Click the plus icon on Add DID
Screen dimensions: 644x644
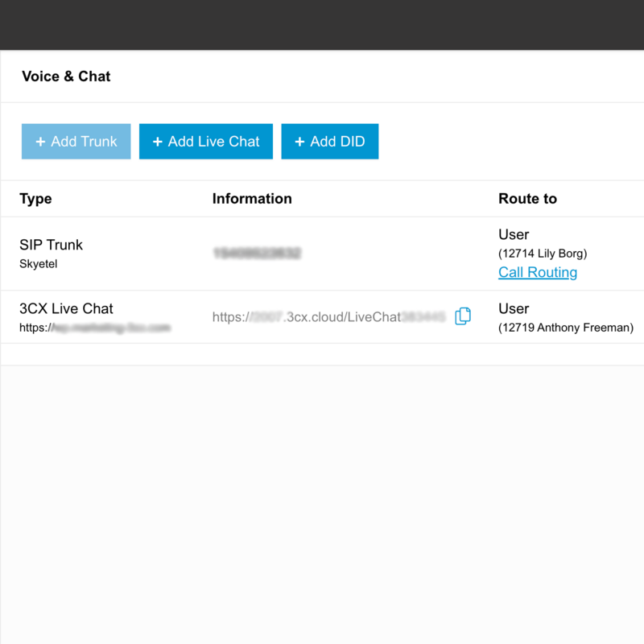click(x=299, y=142)
